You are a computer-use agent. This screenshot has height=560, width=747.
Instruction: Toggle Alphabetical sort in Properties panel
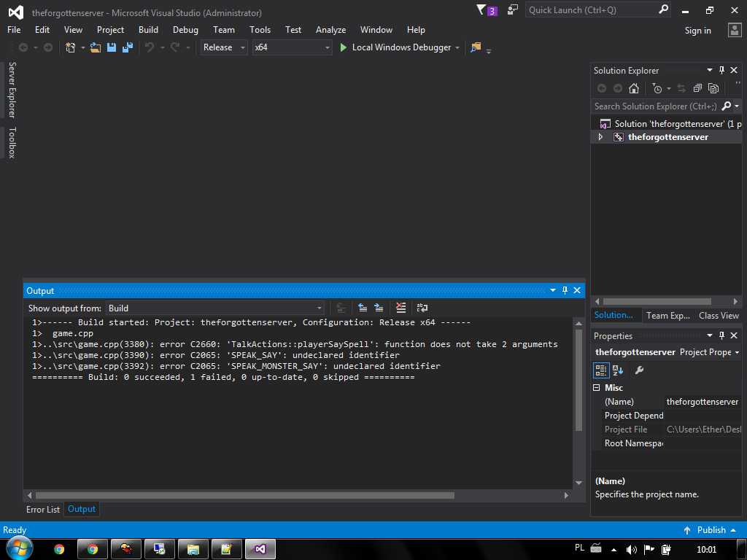pos(617,370)
